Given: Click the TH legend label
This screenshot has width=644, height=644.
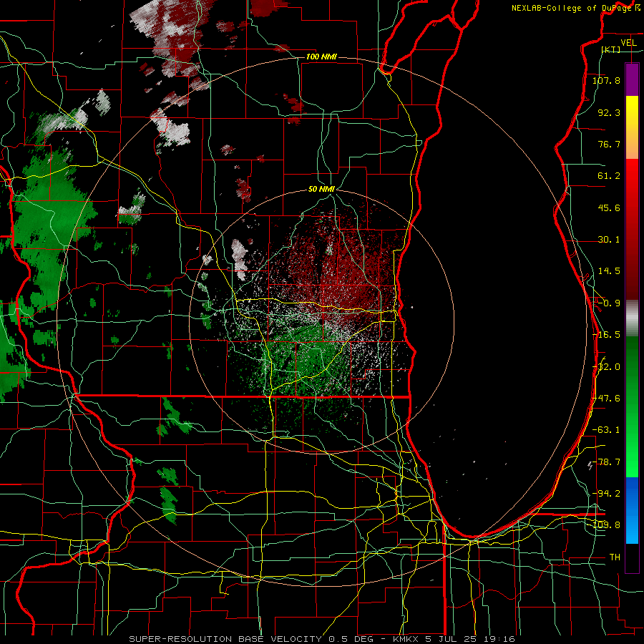Looking at the screenshot, I should tap(615, 557).
